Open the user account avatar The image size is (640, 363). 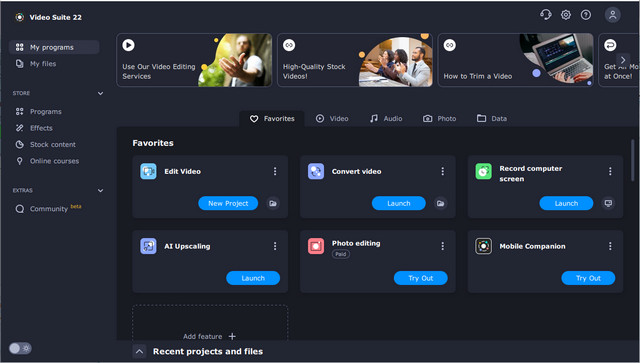[613, 15]
